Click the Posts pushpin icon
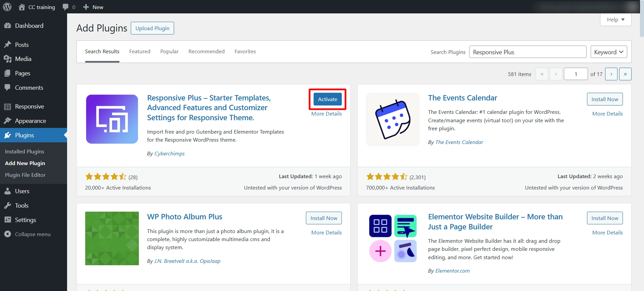 [x=7, y=45]
